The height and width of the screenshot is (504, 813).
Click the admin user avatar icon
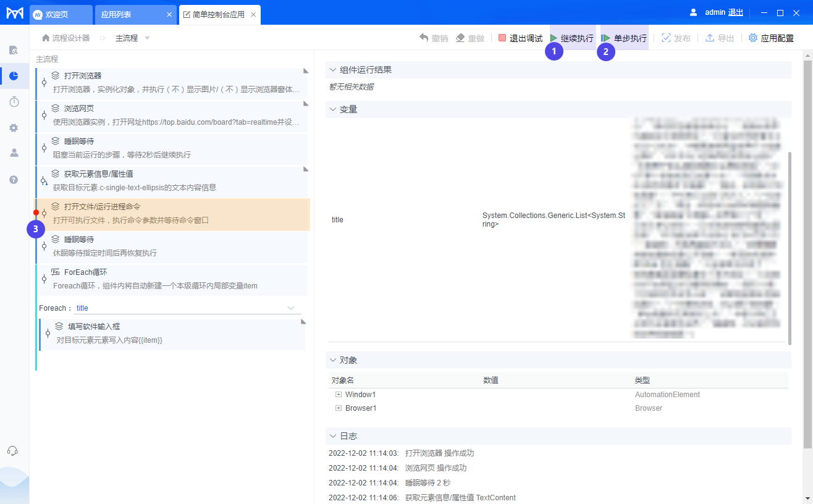coord(693,12)
